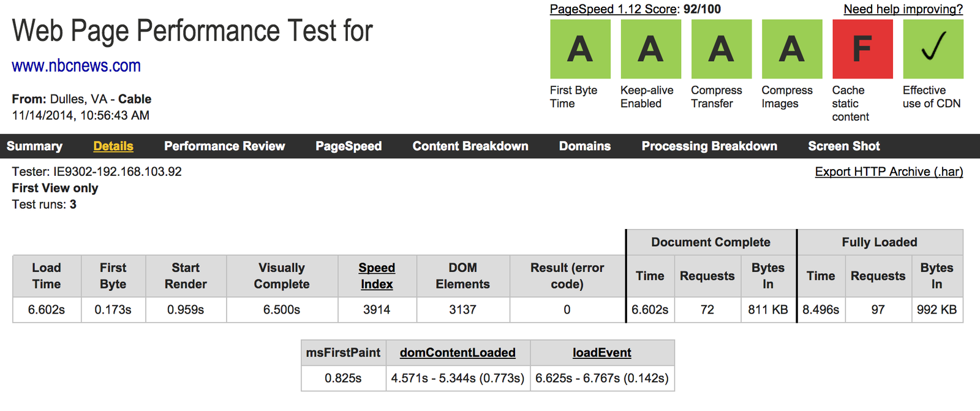980x411 pixels.
Task: Open the Summary tab
Action: (34, 146)
